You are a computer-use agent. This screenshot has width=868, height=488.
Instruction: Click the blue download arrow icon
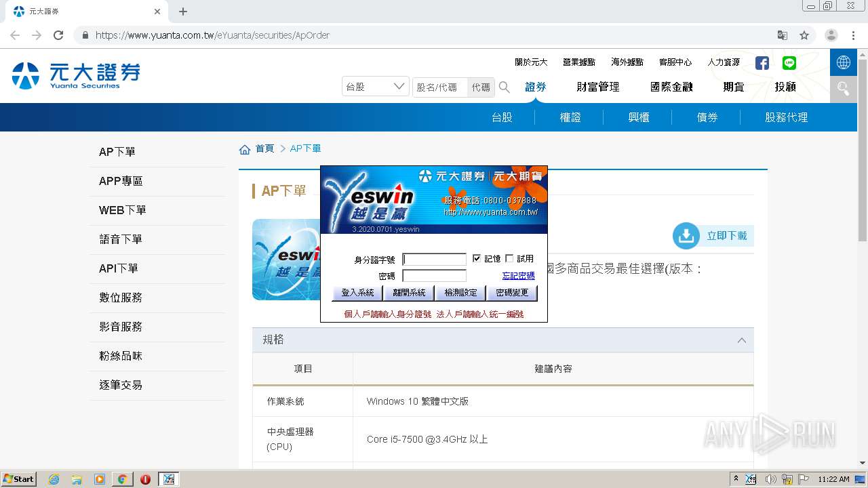686,236
